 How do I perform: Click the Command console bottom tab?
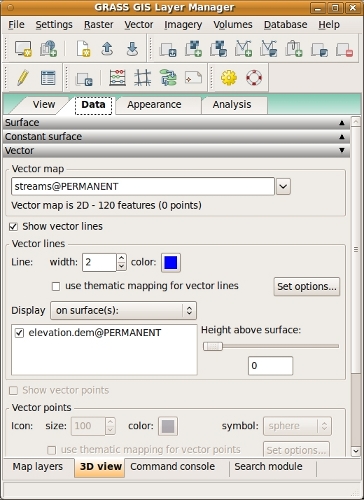(173, 467)
